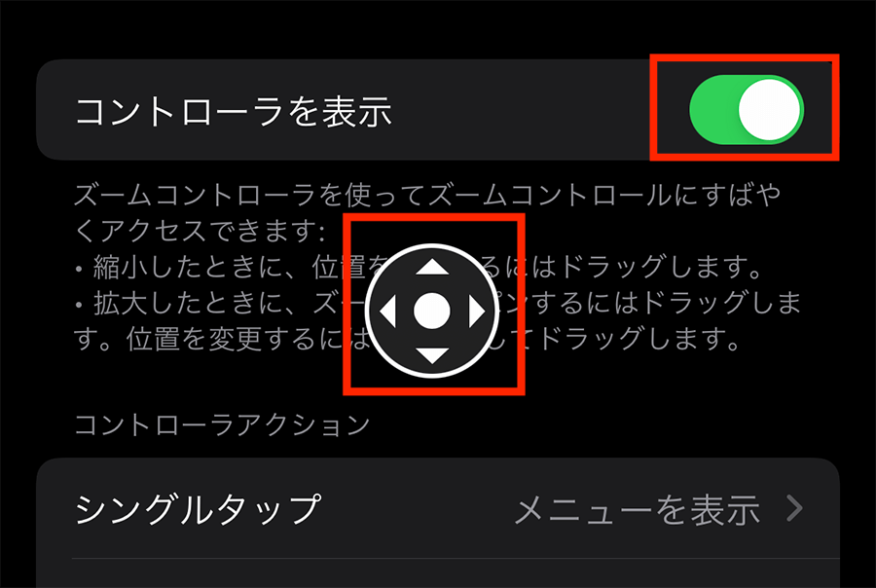Tap the zoom controller's down arrow

point(432,355)
